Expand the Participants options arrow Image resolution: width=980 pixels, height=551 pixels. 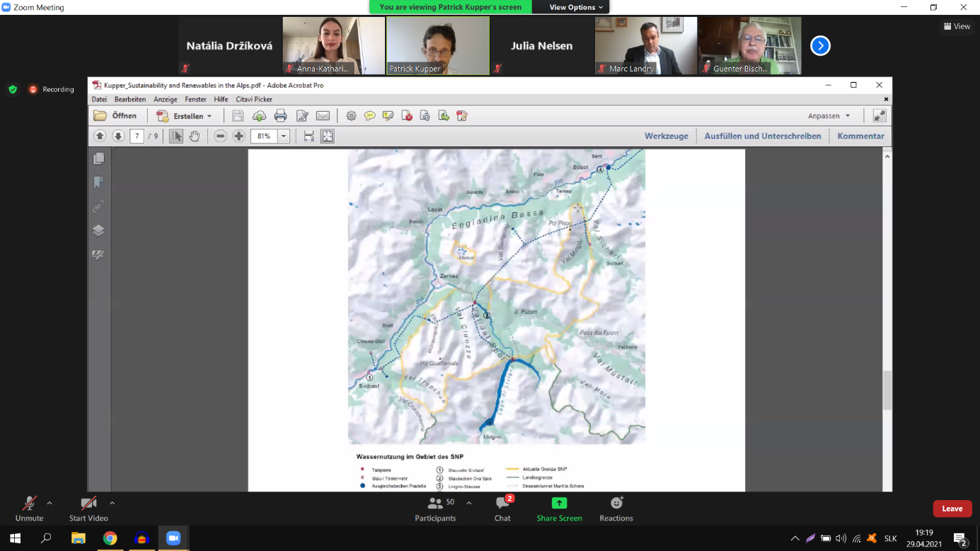pyautogui.click(x=468, y=503)
